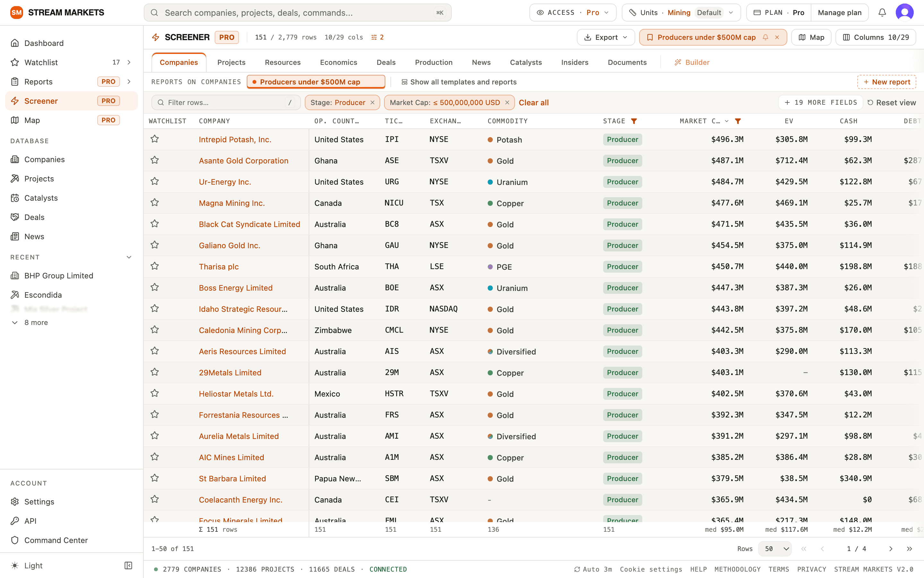Screen dimensions: 924x578
Task: Toggle watchlist star for Galiano Gold Inc.
Action: pos(155,245)
